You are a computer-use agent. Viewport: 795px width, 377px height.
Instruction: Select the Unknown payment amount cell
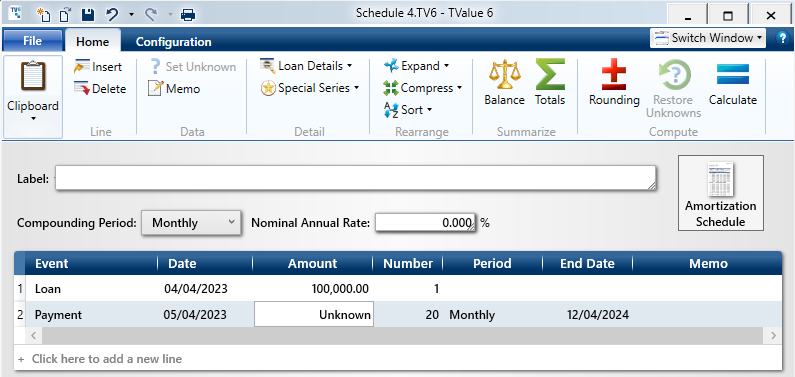point(314,314)
